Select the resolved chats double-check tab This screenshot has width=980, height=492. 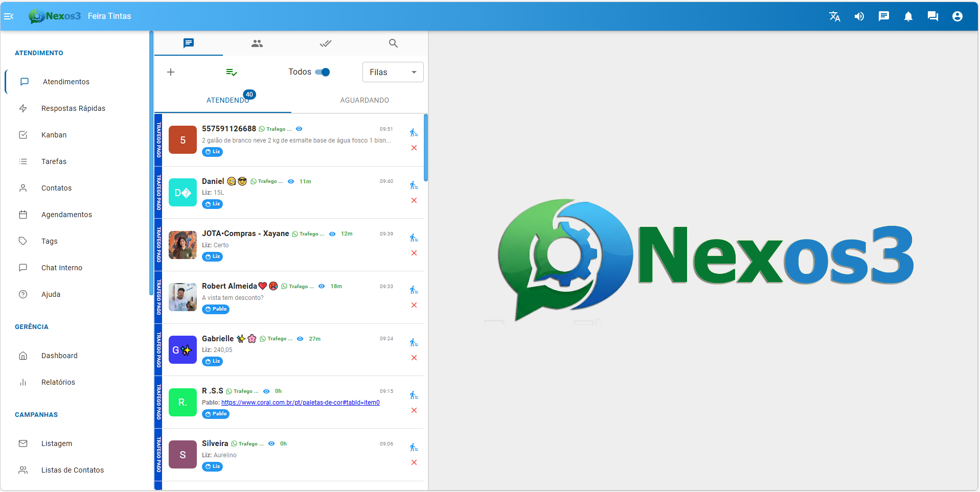coord(325,43)
